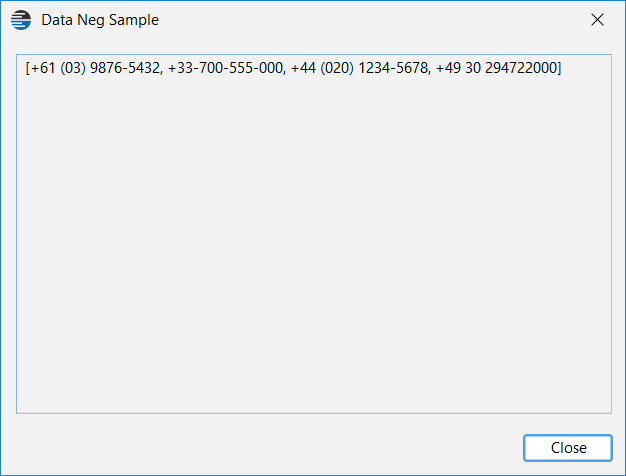626x476 pixels.
Task: Click the 294722000 number segment
Action: tap(521, 68)
